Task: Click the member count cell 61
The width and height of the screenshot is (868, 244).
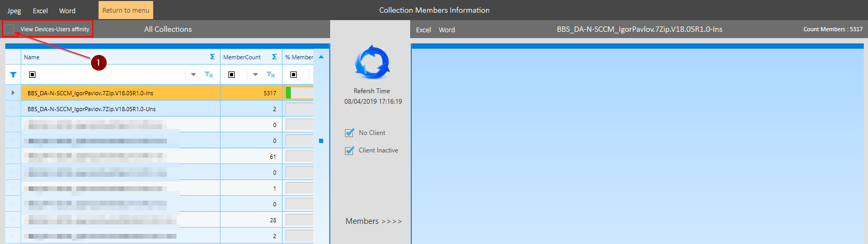Action: pos(251,156)
